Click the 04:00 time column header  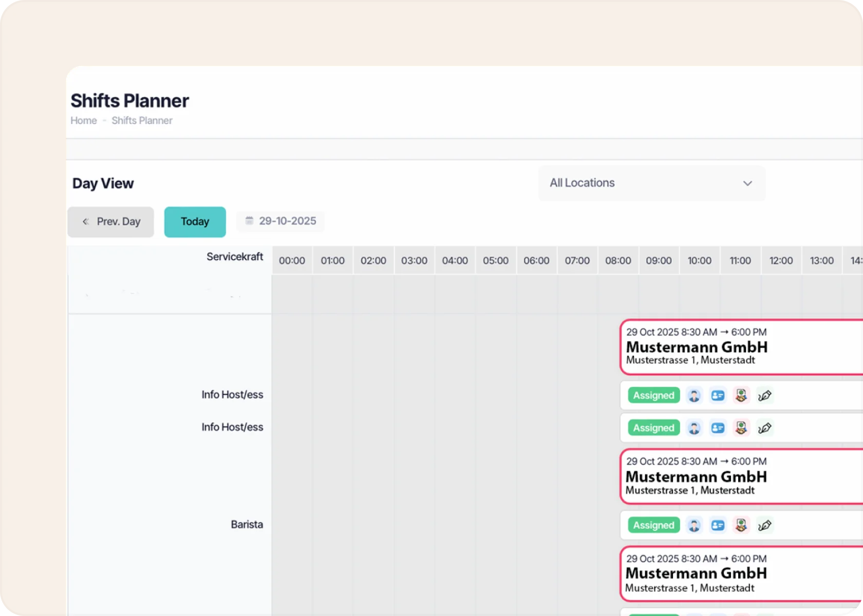[x=455, y=261]
